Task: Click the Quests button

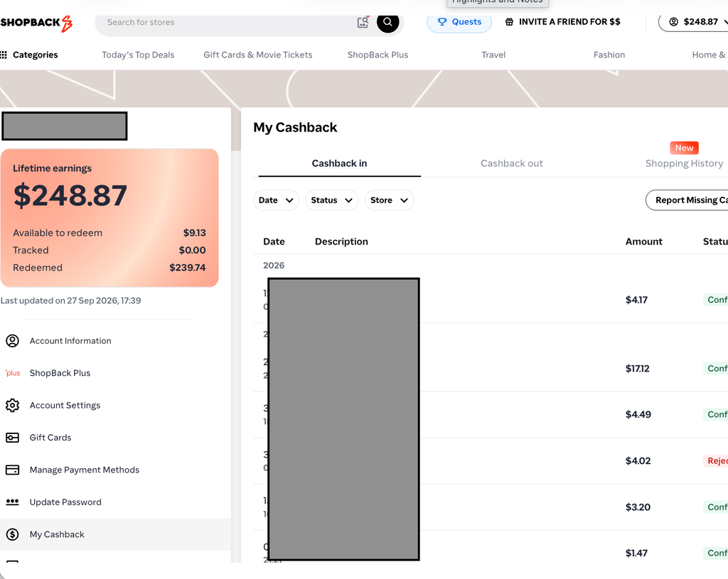Action: 459,22
